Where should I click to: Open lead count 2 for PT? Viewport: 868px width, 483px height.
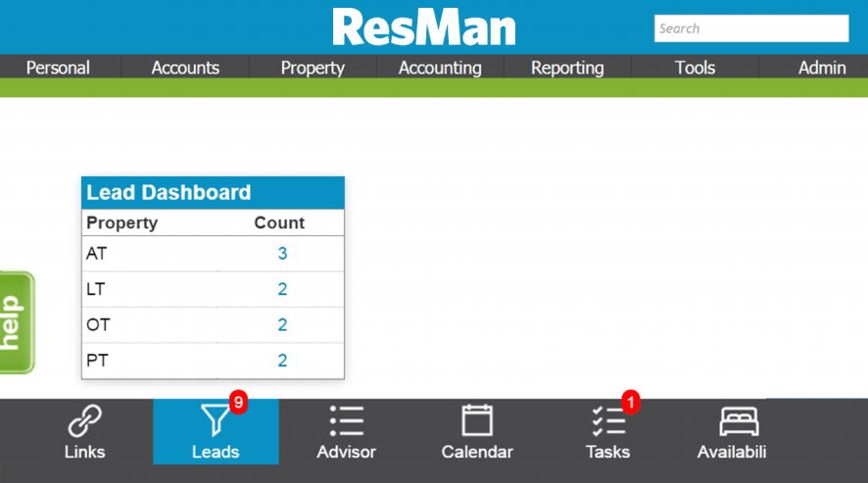click(282, 361)
